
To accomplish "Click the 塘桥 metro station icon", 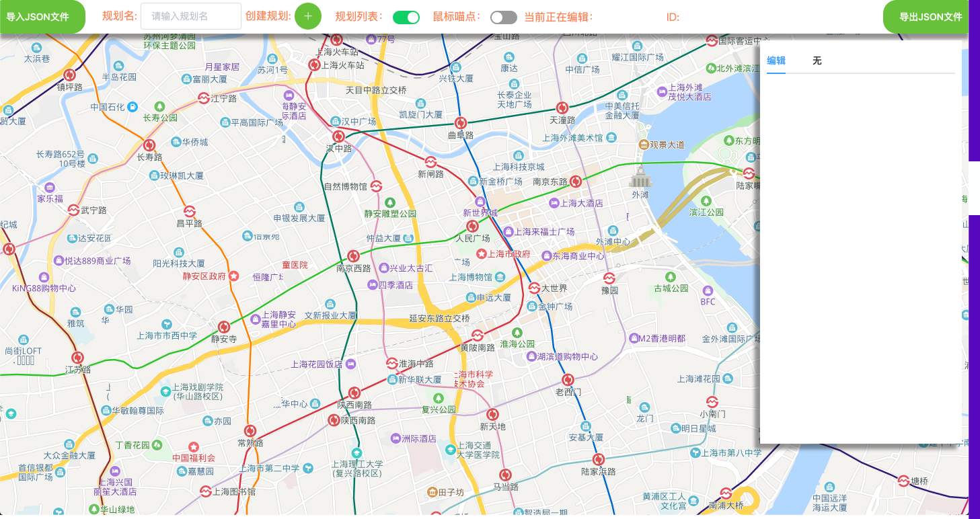I will 903,481.
